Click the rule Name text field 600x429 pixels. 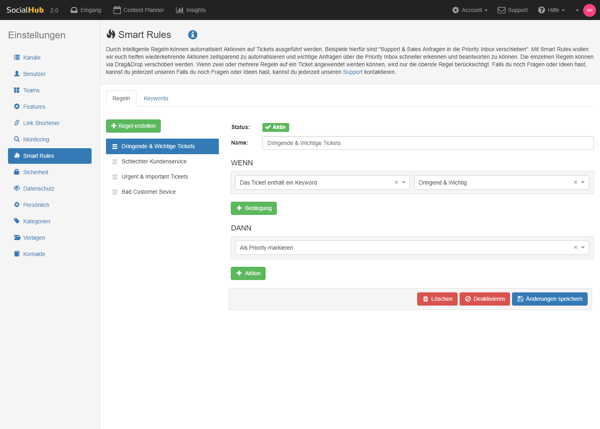click(427, 143)
